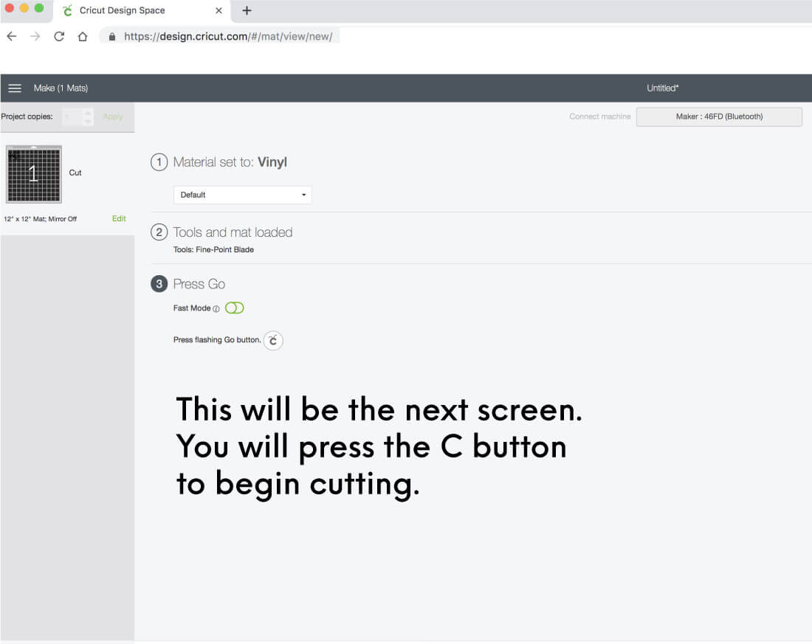
Task: Click the yellow window minimize button
Action: 24,8
